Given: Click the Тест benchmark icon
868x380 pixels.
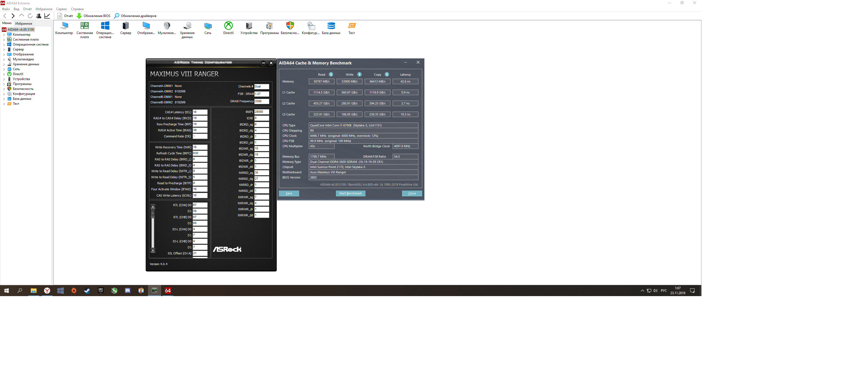Looking at the screenshot, I should (x=352, y=26).
